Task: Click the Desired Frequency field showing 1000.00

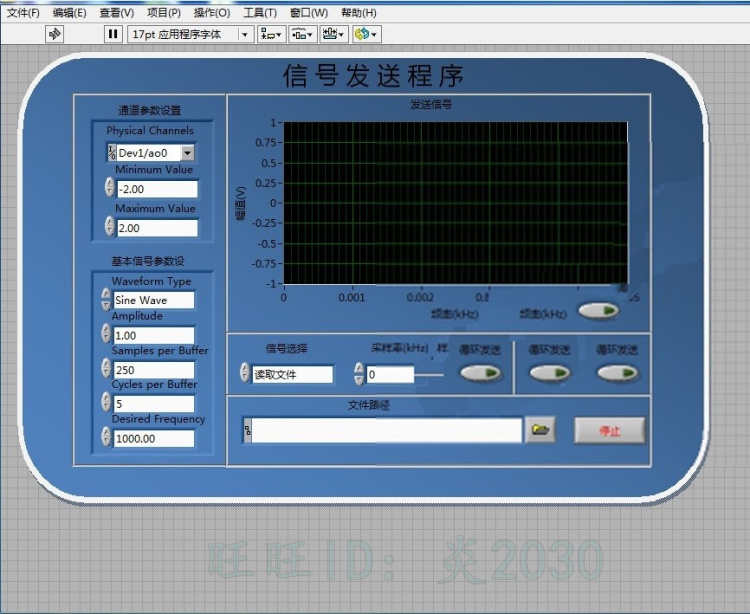Action: click(x=154, y=439)
